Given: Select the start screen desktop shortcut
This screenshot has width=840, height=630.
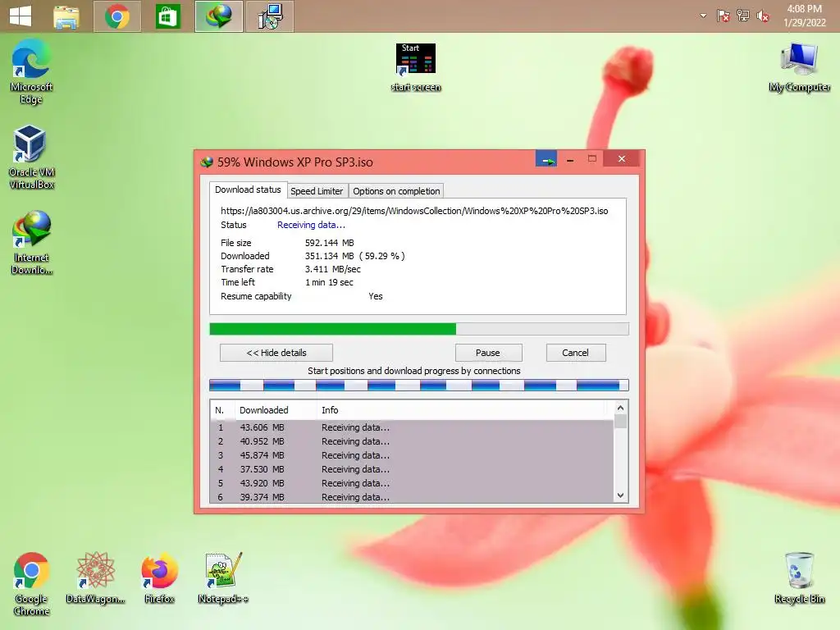Looking at the screenshot, I should tap(416, 67).
